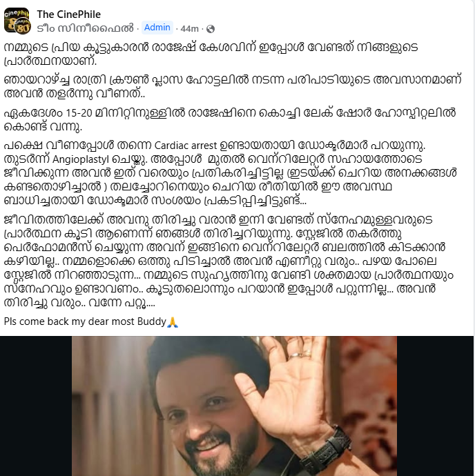Open the author name ടീം സിനീഫൈൽ

click(85, 28)
